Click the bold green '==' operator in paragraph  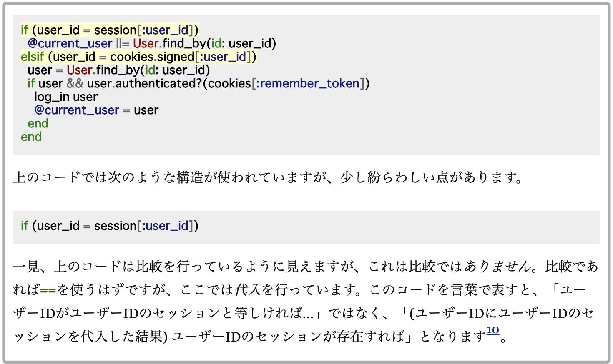(x=48, y=289)
